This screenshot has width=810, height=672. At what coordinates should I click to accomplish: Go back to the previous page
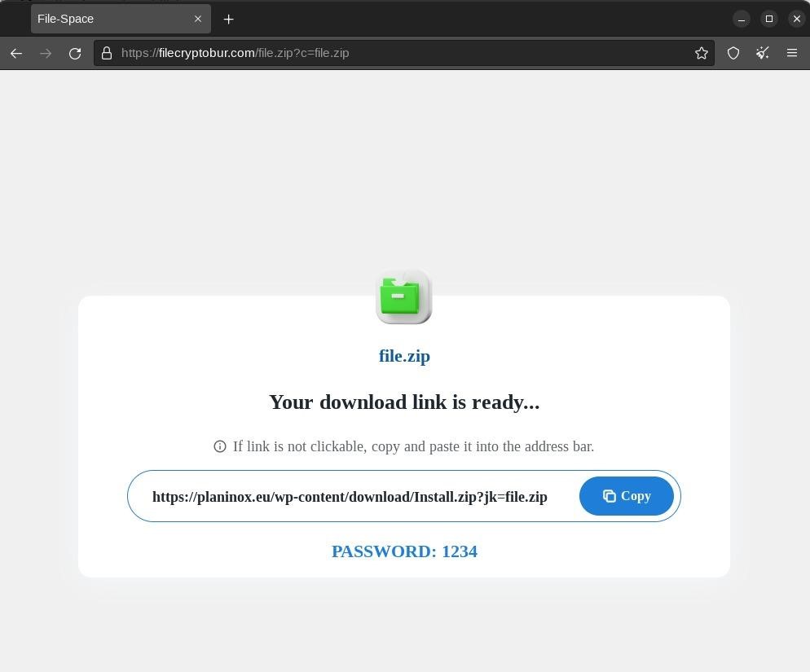pyautogui.click(x=16, y=53)
